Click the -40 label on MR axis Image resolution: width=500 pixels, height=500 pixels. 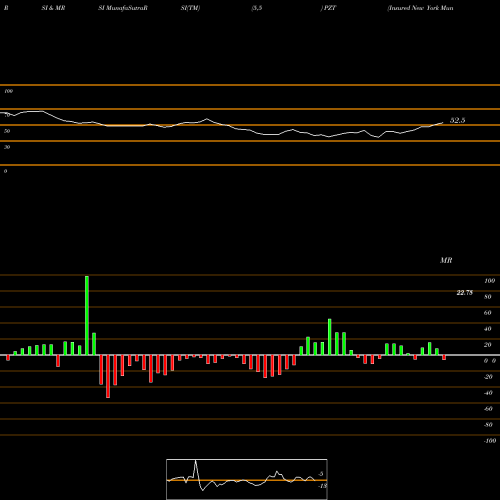[x=488, y=393]
